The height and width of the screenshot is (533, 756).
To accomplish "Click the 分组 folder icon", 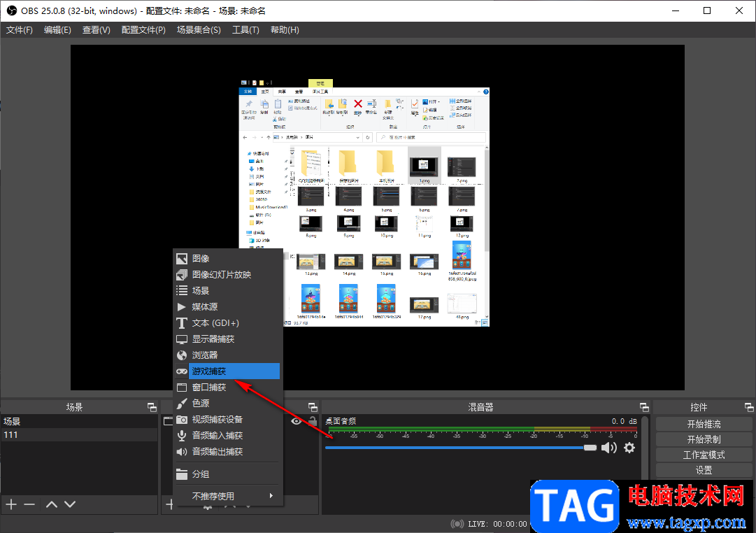I will coord(182,474).
